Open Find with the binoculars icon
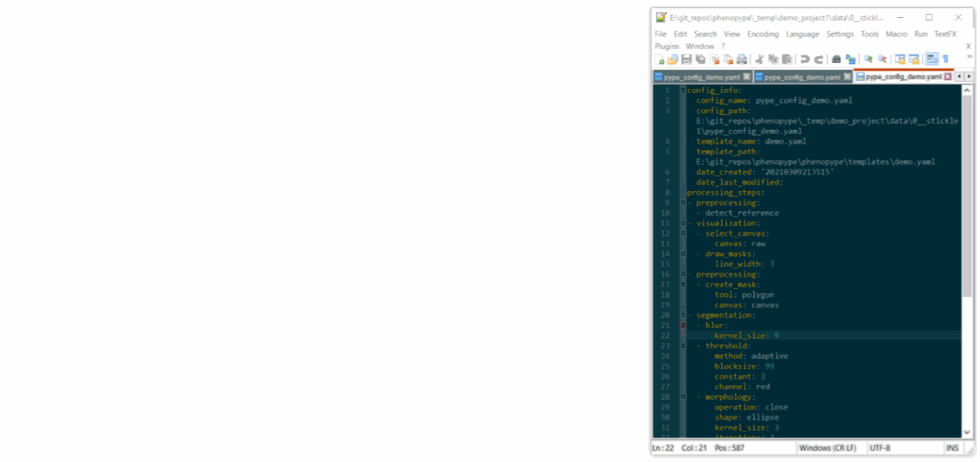This screenshot has width=980, height=462. tap(836, 60)
